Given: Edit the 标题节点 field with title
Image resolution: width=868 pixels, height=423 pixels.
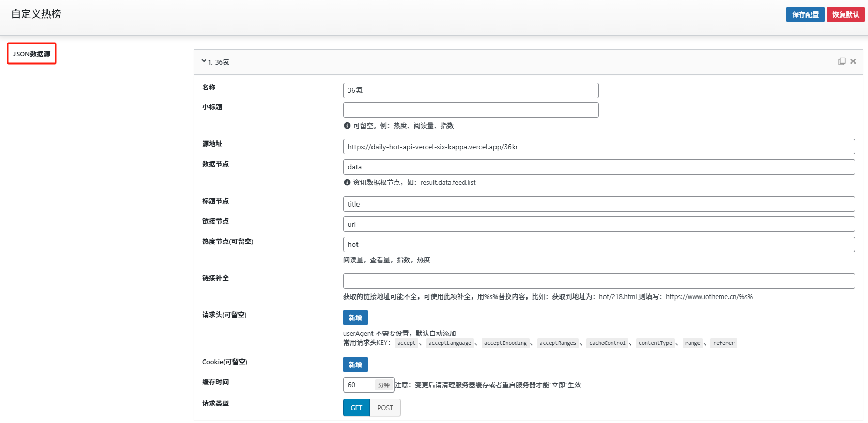Looking at the screenshot, I should [599, 204].
